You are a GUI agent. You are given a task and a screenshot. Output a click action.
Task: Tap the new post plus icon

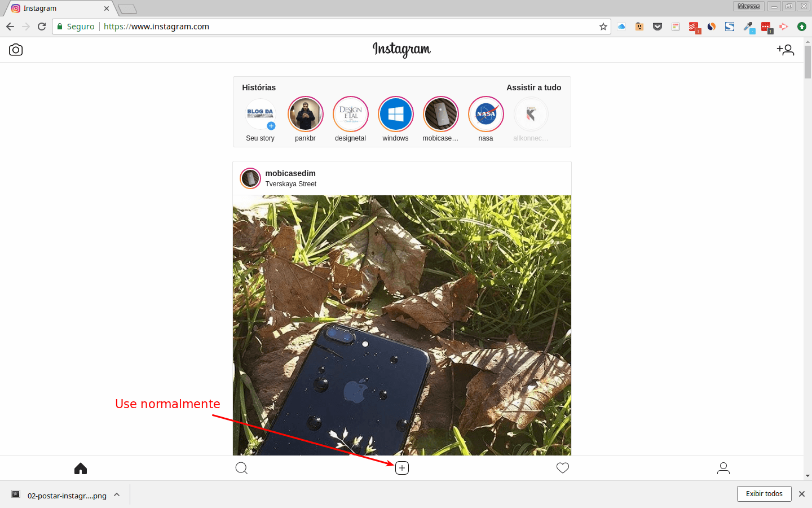[402, 468]
